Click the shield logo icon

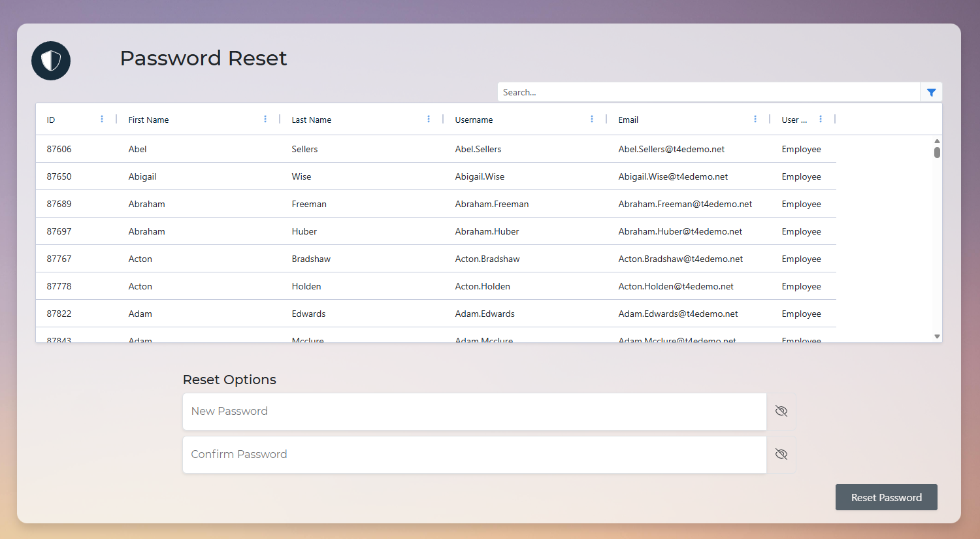coord(50,60)
